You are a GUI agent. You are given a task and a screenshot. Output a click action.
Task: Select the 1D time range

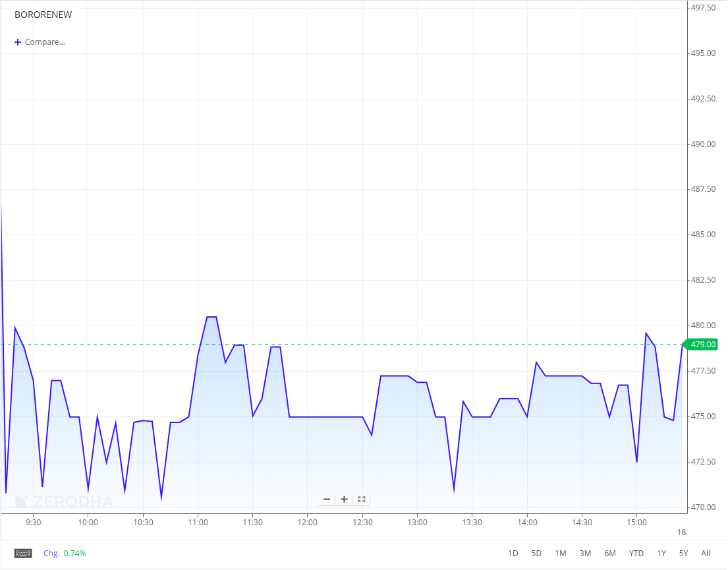pos(513,554)
